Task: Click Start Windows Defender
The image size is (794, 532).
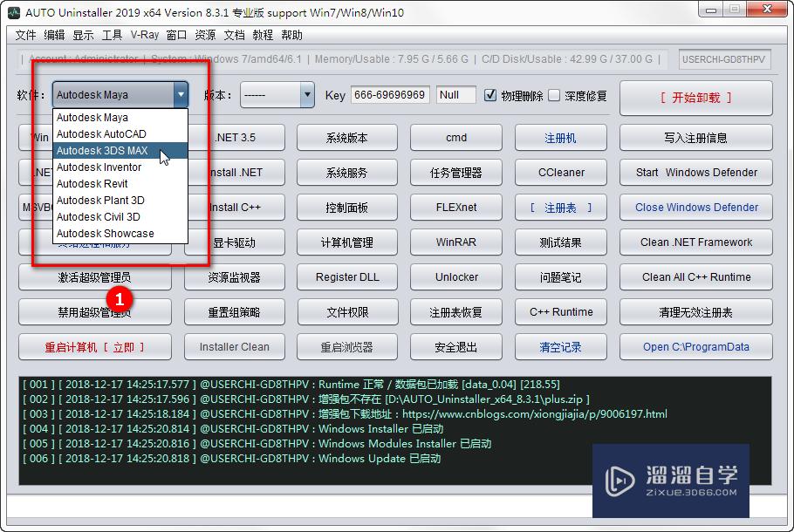Action: 695,172
